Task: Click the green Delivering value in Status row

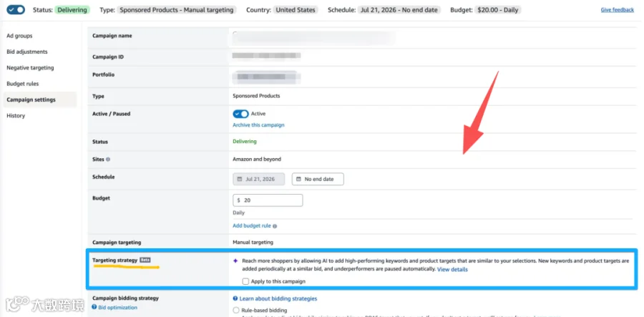Action: point(245,142)
